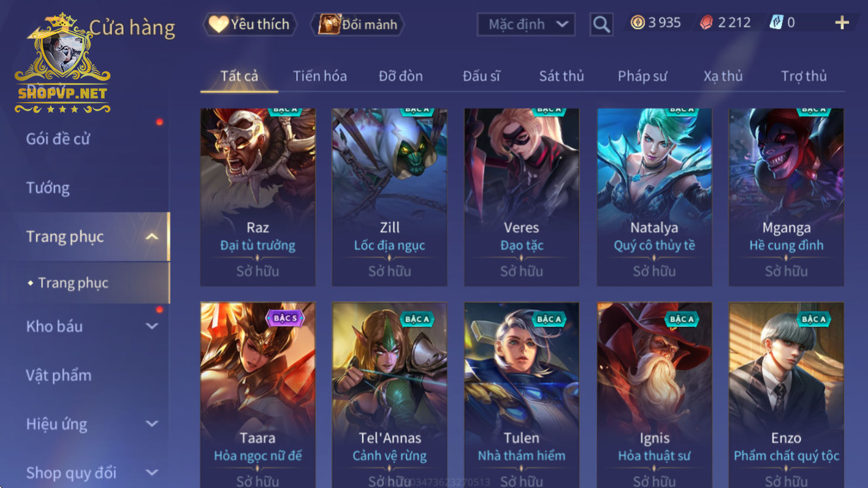This screenshot has height=488, width=868.
Task: Select the Natalya Quý cô thủy tề skin
Action: click(654, 197)
